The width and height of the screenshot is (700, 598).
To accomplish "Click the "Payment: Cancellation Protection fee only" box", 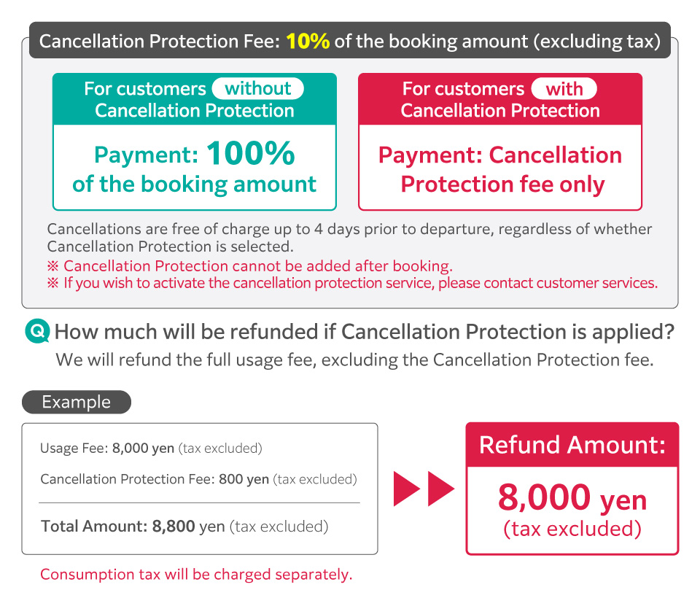I will coord(500,168).
